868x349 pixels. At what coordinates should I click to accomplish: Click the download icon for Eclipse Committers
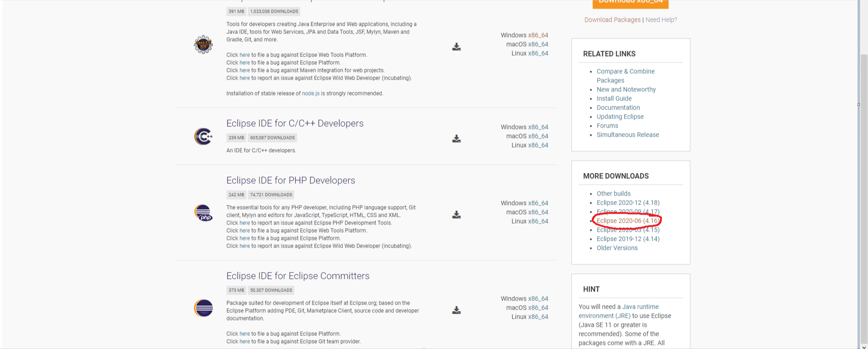[457, 310]
